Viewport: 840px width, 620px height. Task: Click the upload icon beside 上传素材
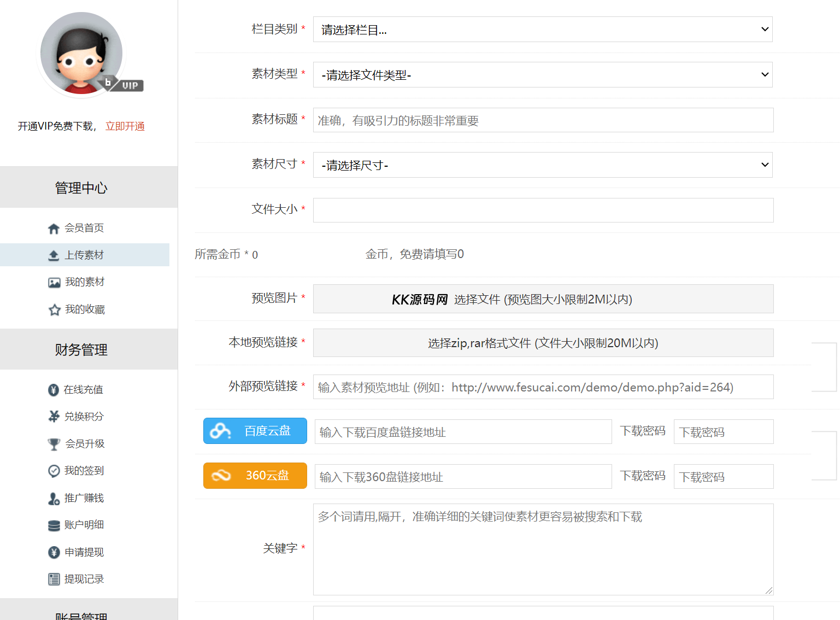tap(54, 255)
